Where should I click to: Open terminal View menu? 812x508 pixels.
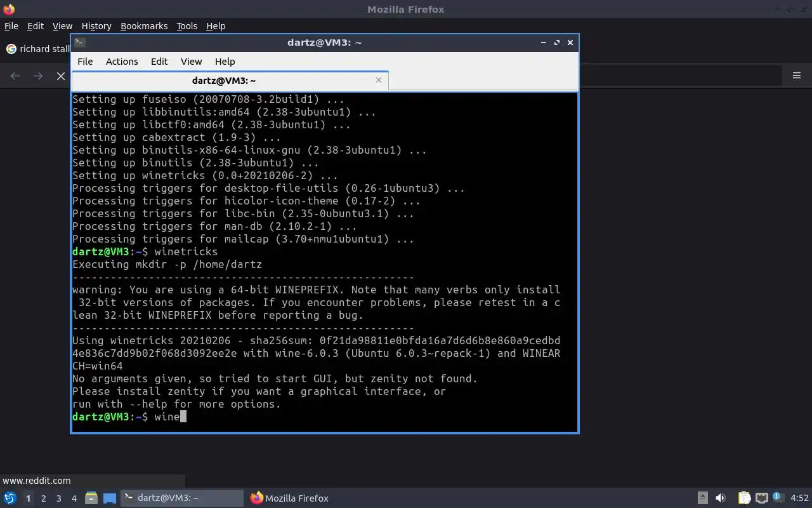tap(191, 62)
